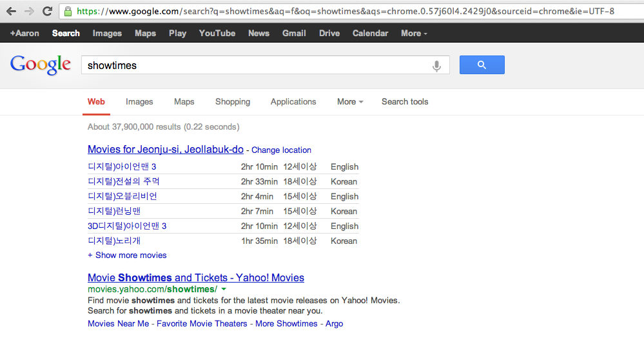Open Drive in the top bar
Screen dimensions: 644x340
(329, 34)
